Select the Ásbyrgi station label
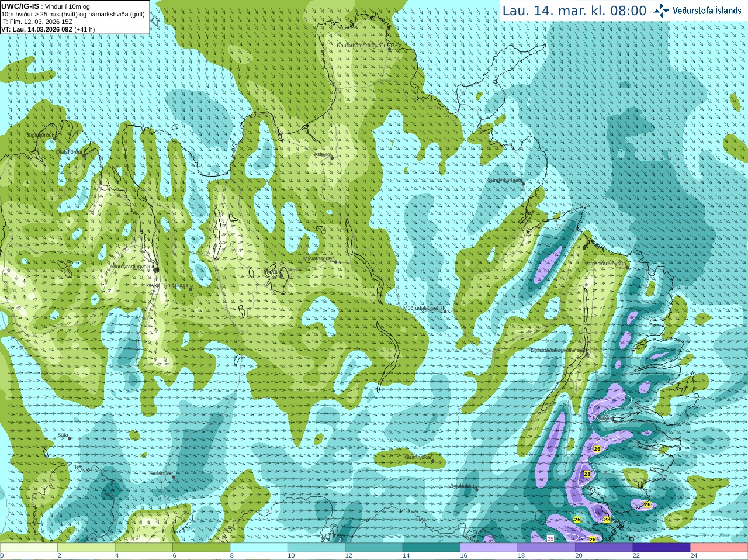The width and height of the screenshot is (748, 560). pyautogui.click(x=322, y=154)
